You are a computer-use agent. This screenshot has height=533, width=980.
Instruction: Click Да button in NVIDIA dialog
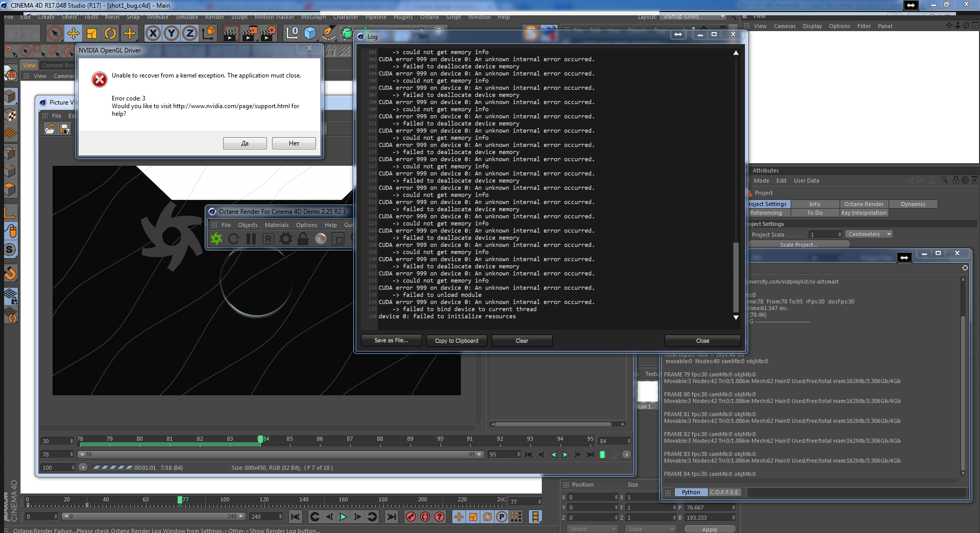click(245, 143)
